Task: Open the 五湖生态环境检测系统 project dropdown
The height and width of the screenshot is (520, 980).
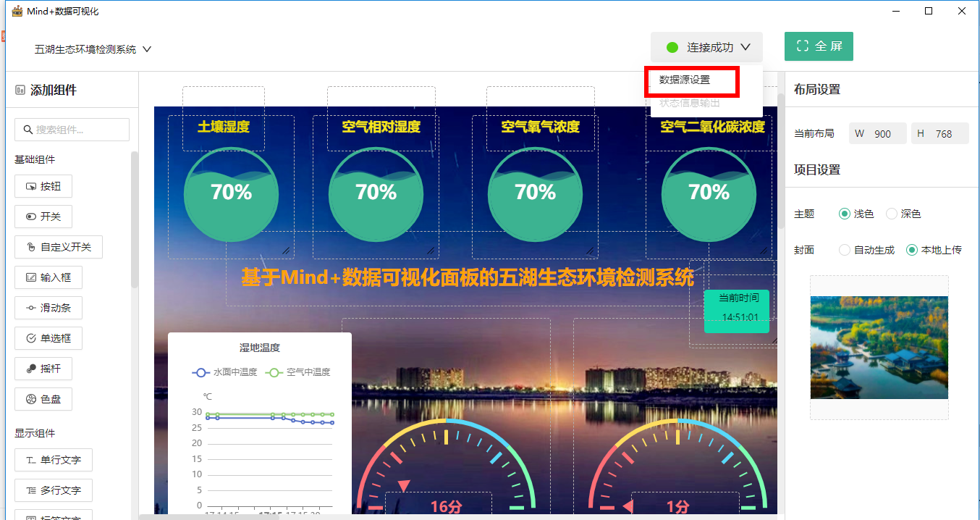Action: pyautogui.click(x=93, y=49)
